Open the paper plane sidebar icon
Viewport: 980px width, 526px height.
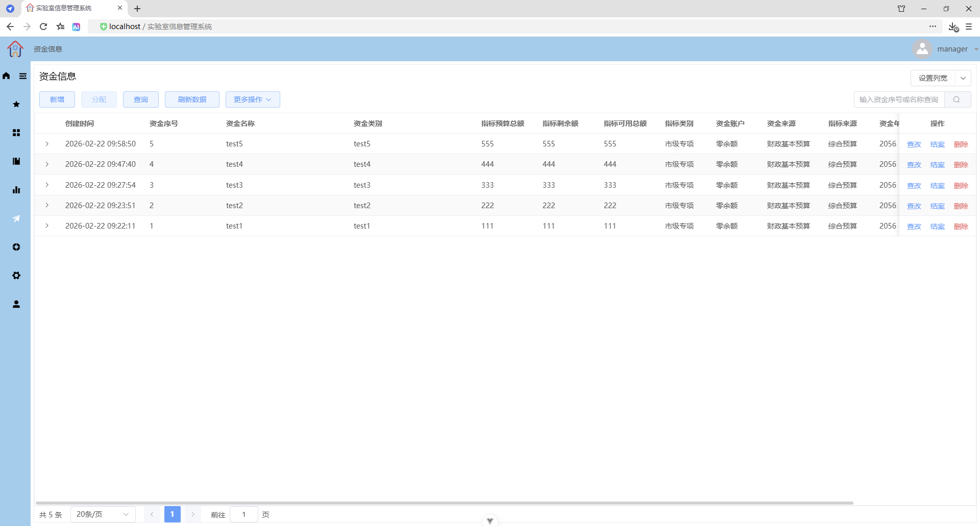[x=16, y=218]
